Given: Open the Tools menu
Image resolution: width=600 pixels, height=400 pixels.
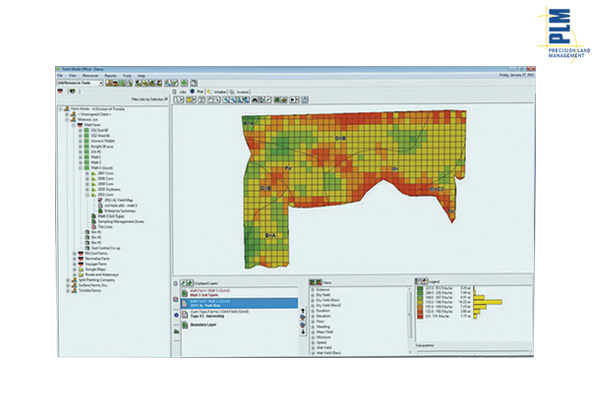Looking at the screenshot, I should 127,76.
